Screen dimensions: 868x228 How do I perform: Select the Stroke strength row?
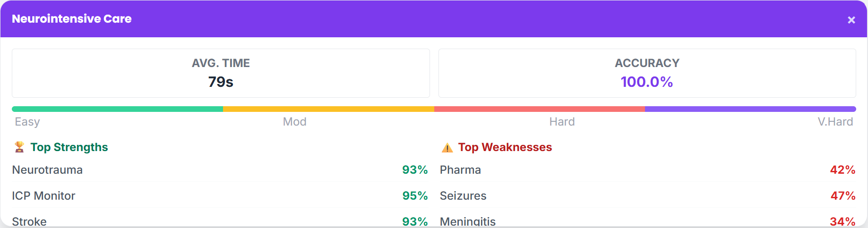pyautogui.click(x=220, y=221)
